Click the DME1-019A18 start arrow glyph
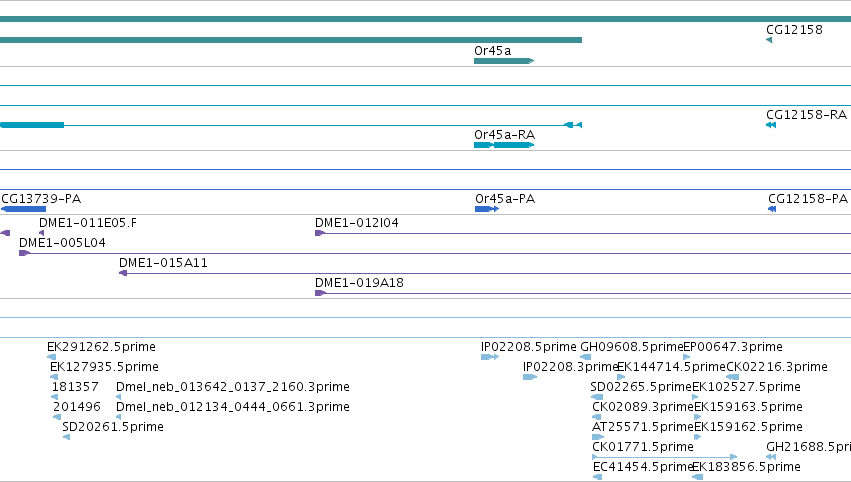 point(320,293)
